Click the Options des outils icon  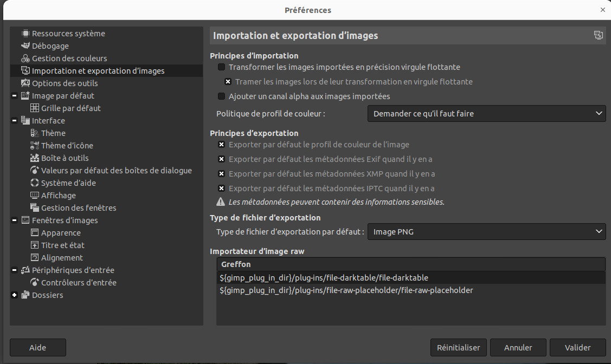[25, 83]
